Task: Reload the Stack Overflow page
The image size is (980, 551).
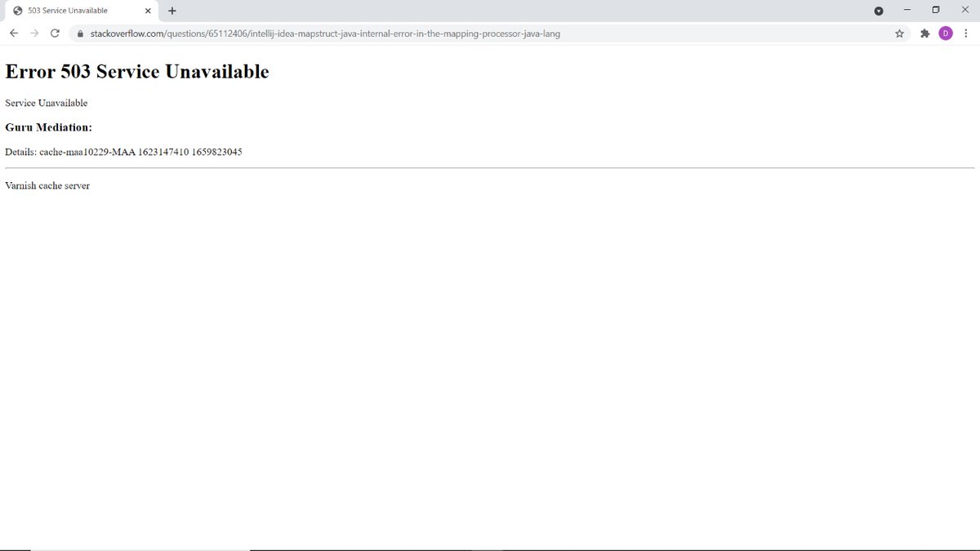Action: click(55, 33)
